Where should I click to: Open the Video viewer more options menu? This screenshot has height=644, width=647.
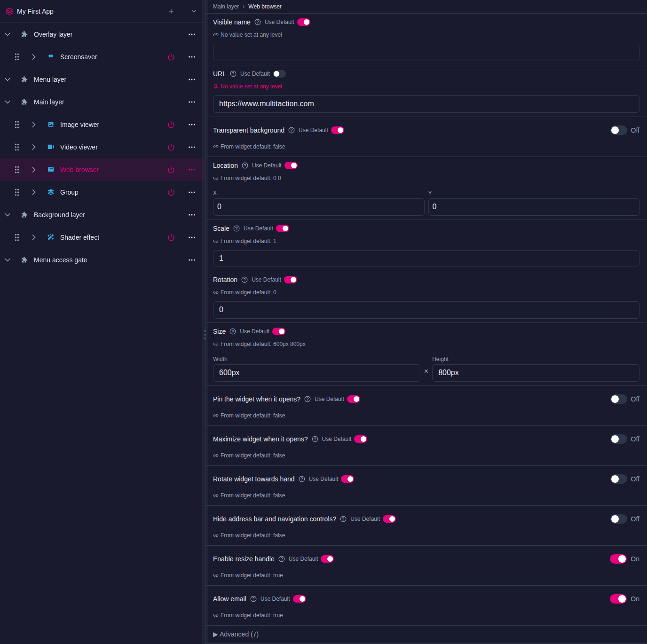pos(192,147)
